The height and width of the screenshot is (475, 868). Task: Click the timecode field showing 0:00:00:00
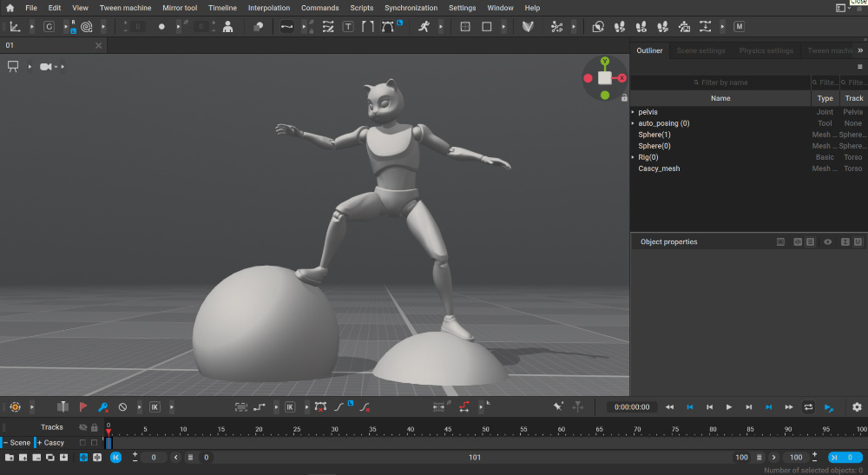[632, 407]
